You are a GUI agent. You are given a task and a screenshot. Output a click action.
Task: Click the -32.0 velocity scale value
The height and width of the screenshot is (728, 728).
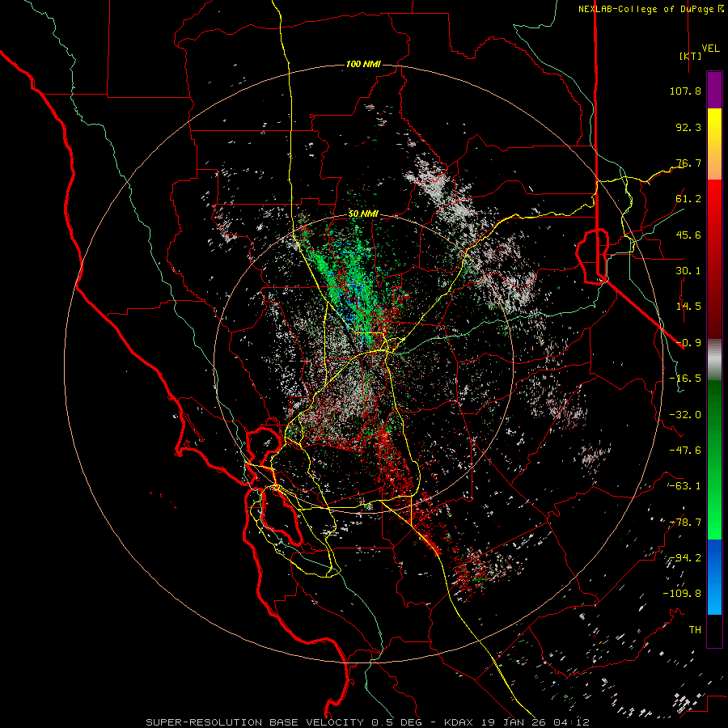685,415
